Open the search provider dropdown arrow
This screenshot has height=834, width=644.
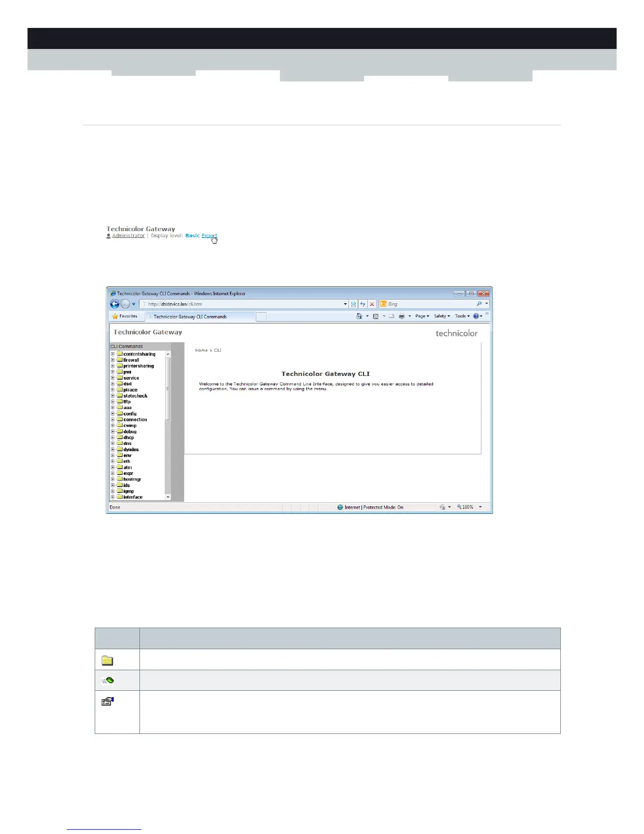click(487, 304)
